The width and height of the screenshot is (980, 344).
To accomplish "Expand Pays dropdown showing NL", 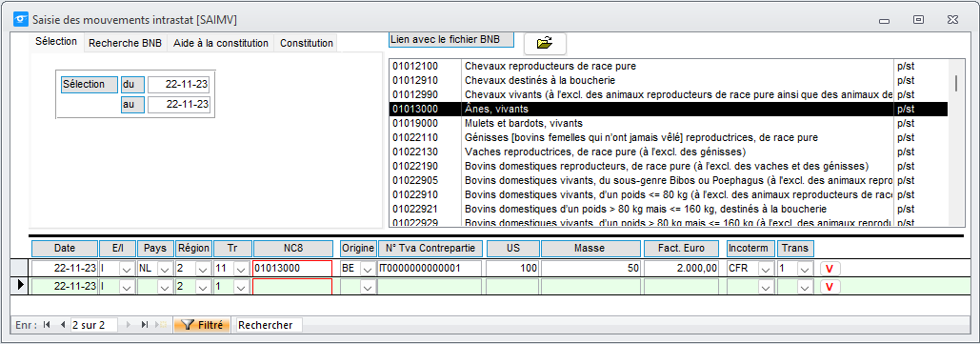I will (x=166, y=269).
